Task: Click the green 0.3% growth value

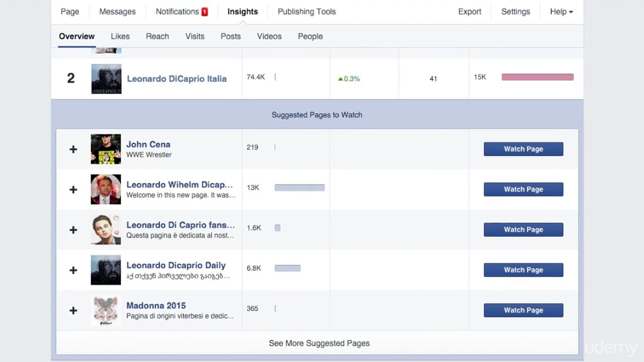Action: pos(349,79)
